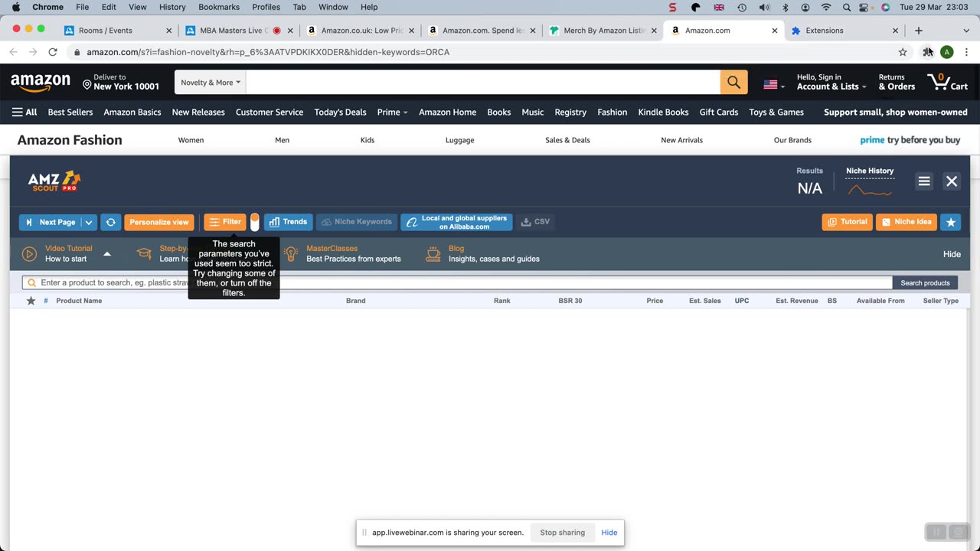
Task: Close the AMZScout panel
Action: 952,181
